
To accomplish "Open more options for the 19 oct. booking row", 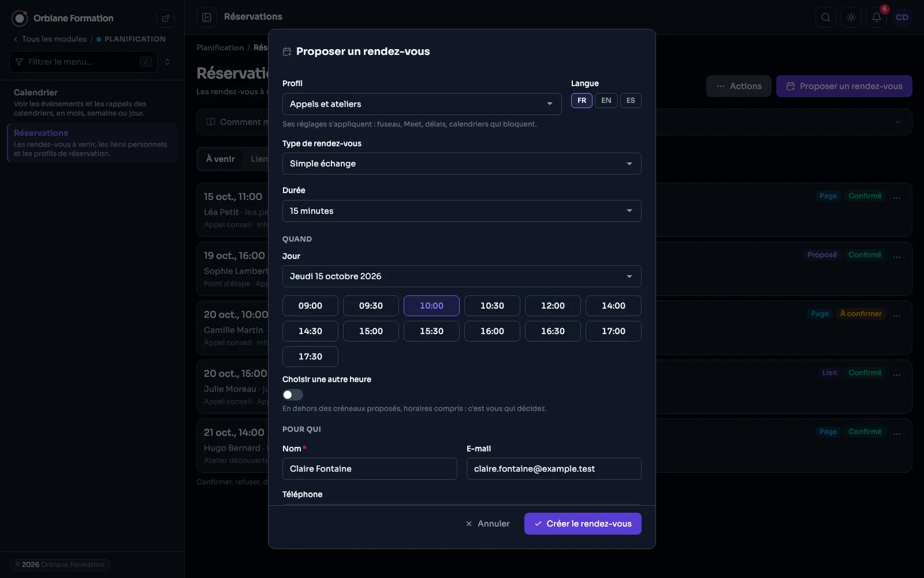I will click(897, 257).
